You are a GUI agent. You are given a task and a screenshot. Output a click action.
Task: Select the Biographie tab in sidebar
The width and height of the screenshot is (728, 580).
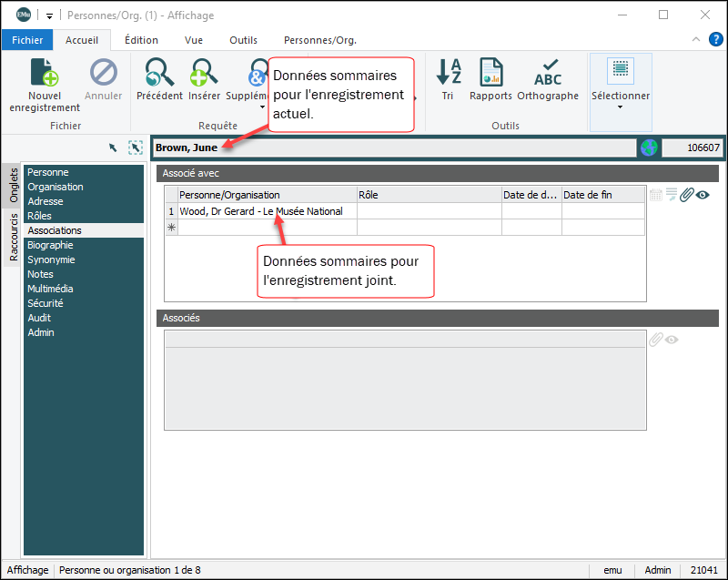50,245
